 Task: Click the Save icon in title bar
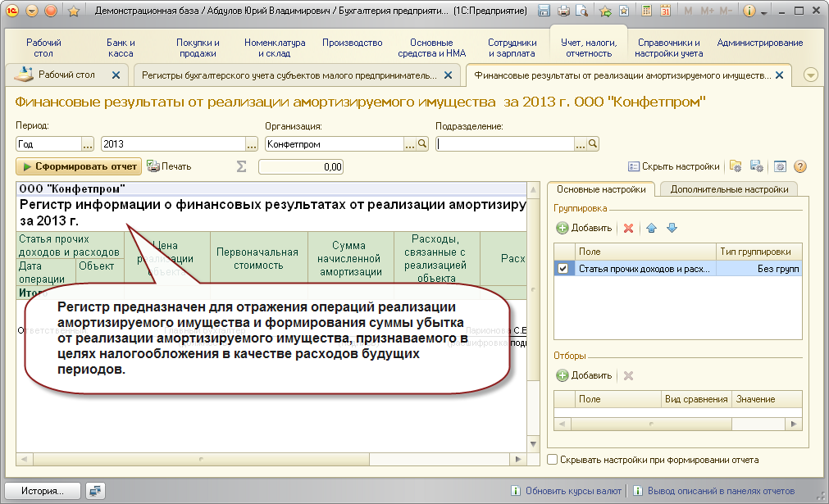point(544,11)
